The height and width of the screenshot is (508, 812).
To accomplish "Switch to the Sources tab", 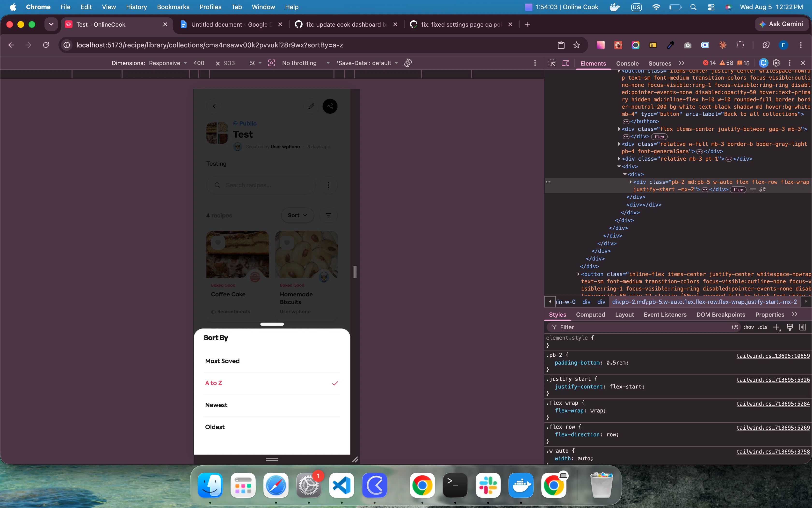I will click(x=660, y=63).
